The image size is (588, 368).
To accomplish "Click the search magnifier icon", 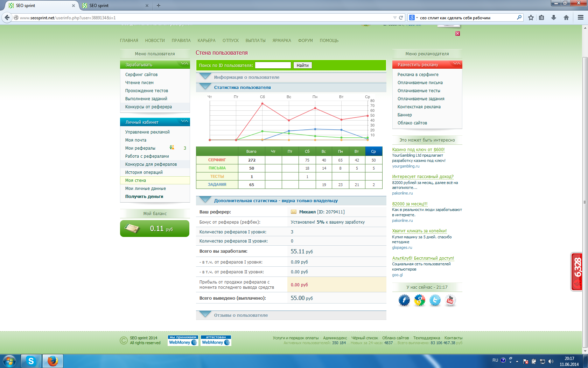I will pos(519,18).
